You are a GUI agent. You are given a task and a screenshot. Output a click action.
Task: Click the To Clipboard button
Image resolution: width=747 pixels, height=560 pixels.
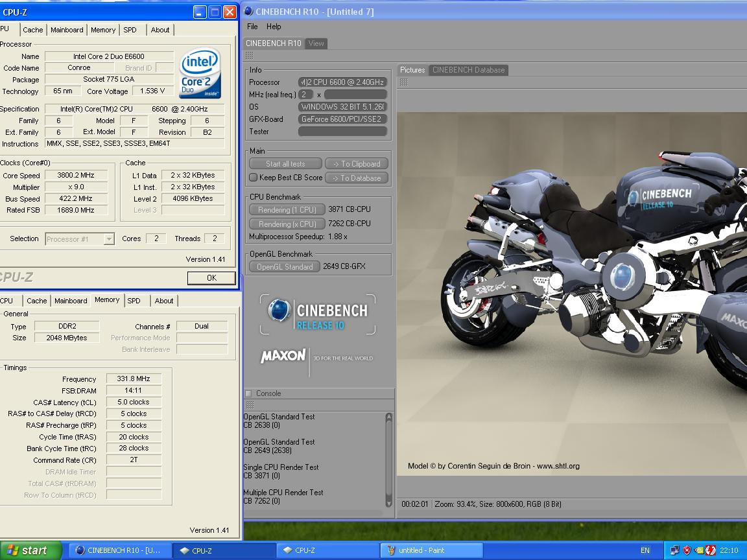point(357,164)
